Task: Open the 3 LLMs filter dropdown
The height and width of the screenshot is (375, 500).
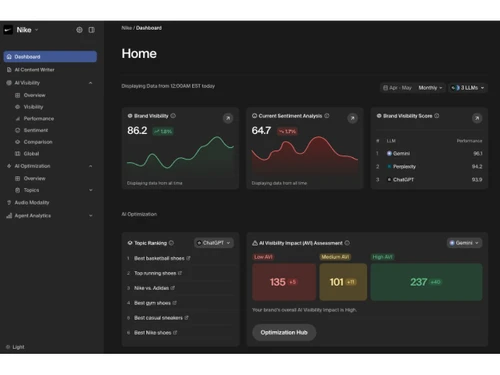Action: pos(468,88)
